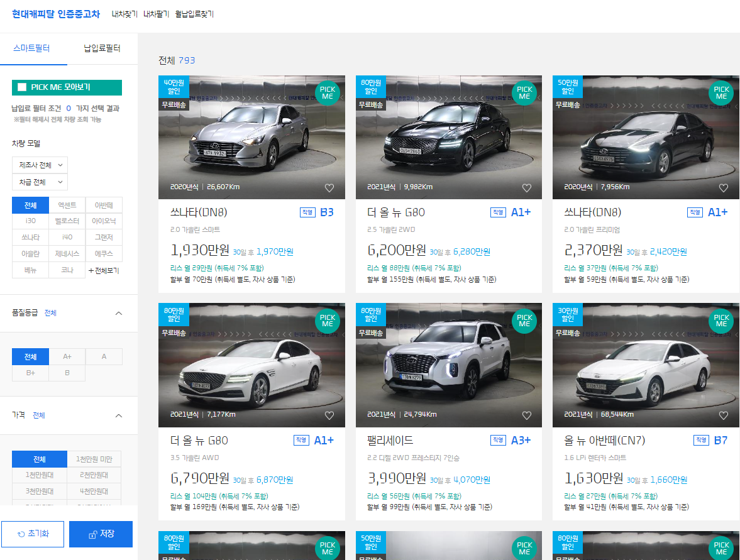The image size is (740, 560).
Task: Open the white 팰리세이드 car photo
Action: 449,365
